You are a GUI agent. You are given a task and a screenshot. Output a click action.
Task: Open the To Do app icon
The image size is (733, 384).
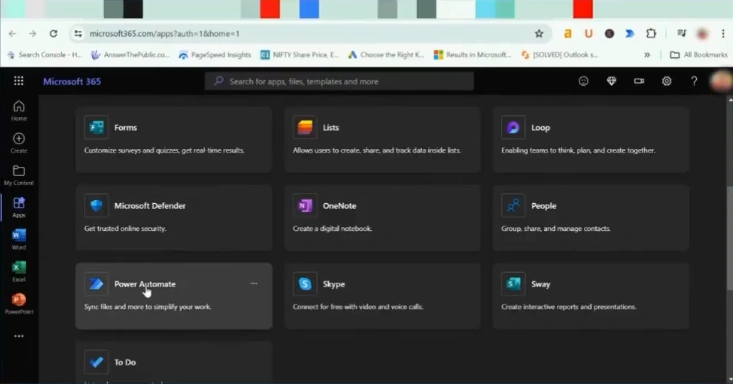point(96,362)
